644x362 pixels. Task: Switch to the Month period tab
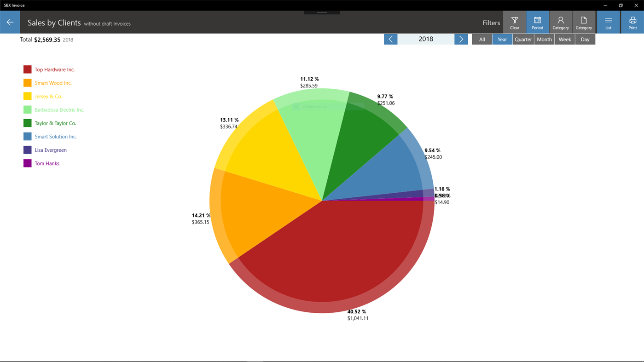[544, 39]
